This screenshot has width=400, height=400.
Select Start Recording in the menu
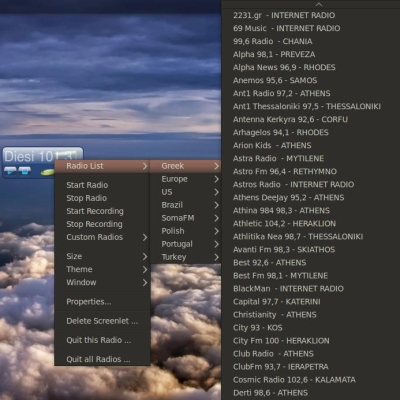click(102, 211)
